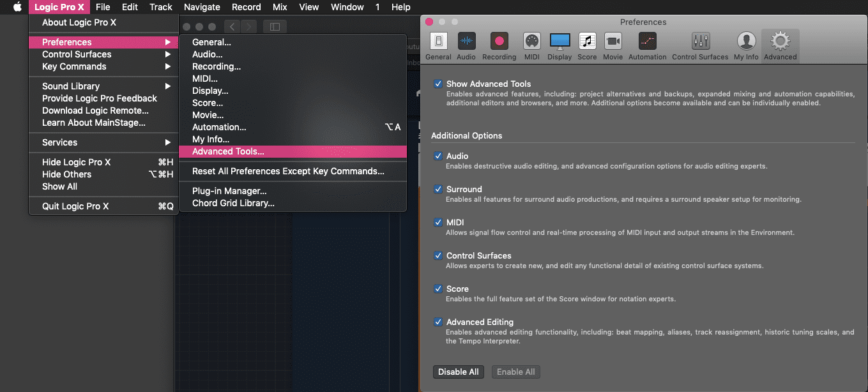Expand the Sound Library submenu
Screen dimensions: 868x392
[x=103, y=86]
